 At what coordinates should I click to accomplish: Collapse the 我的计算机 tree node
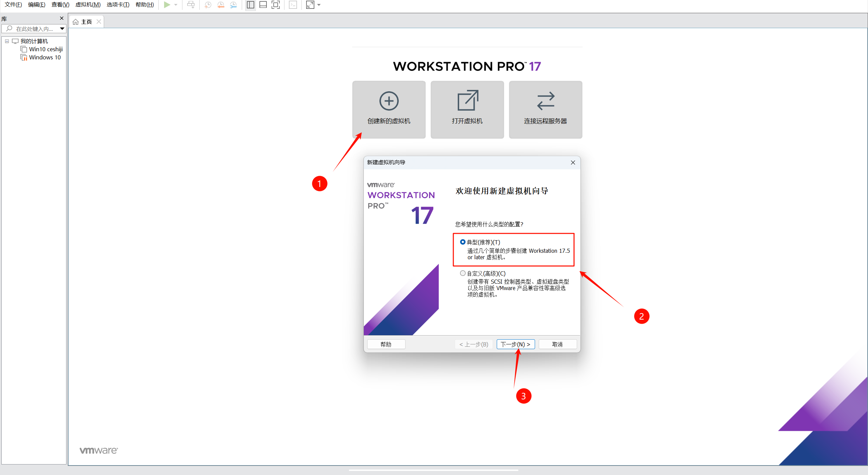(x=7, y=41)
